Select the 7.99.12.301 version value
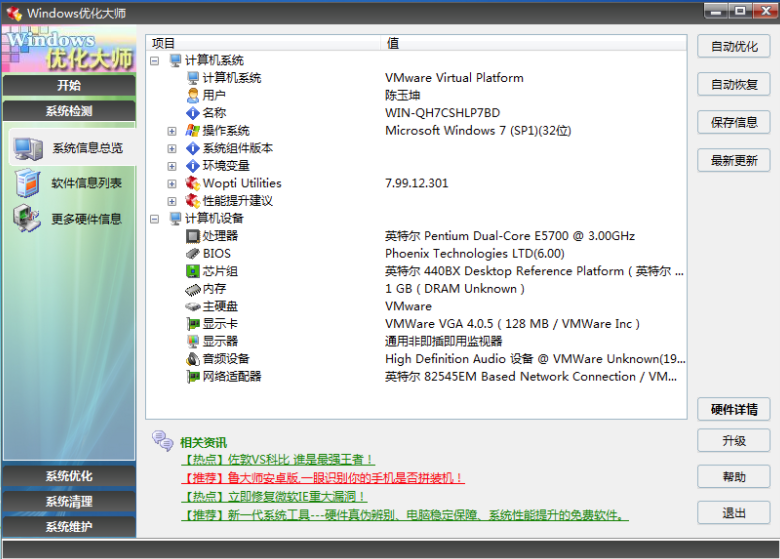The height and width of the screenshot is (559, 780). pyautogui.click(x=416, y=183)
